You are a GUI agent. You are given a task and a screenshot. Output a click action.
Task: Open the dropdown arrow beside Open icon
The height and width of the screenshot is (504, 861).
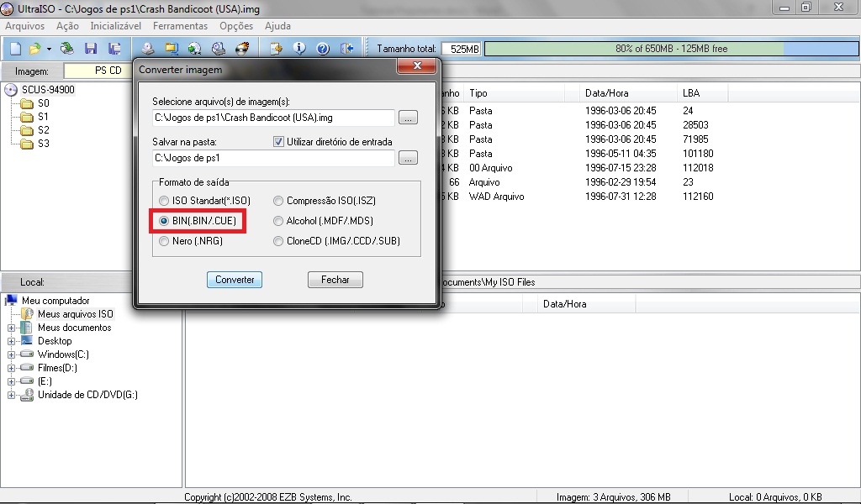click(49, 49)
